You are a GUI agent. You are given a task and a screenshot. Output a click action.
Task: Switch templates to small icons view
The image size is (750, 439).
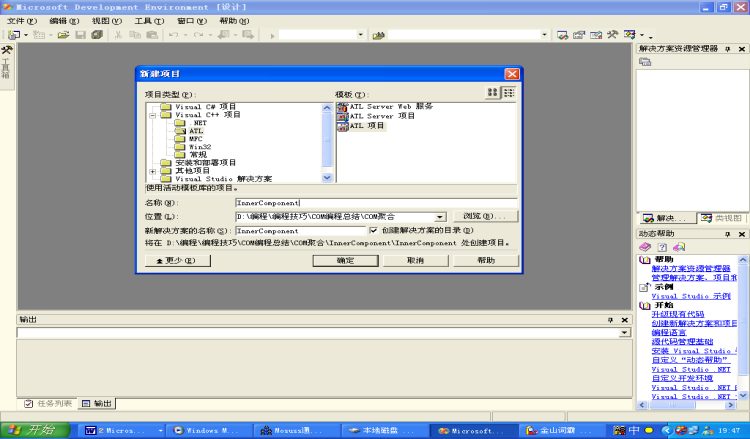pyautogui.click(x=509, y=93)
